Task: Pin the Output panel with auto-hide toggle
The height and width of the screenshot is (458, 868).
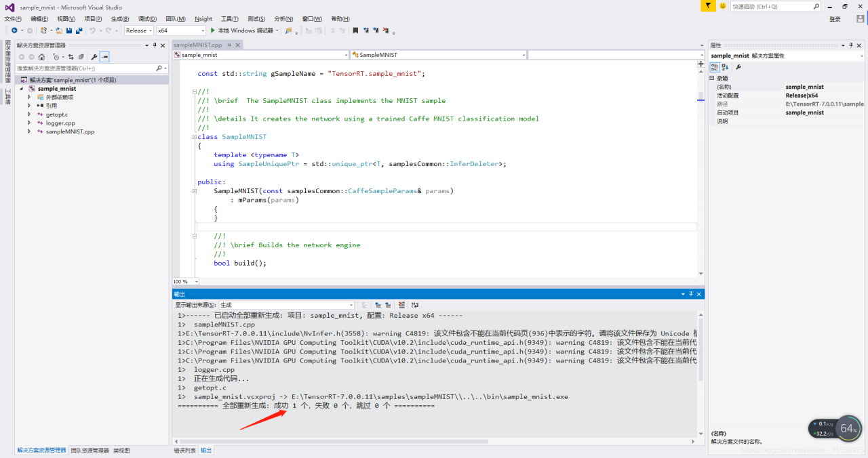Action: [691, 294]
